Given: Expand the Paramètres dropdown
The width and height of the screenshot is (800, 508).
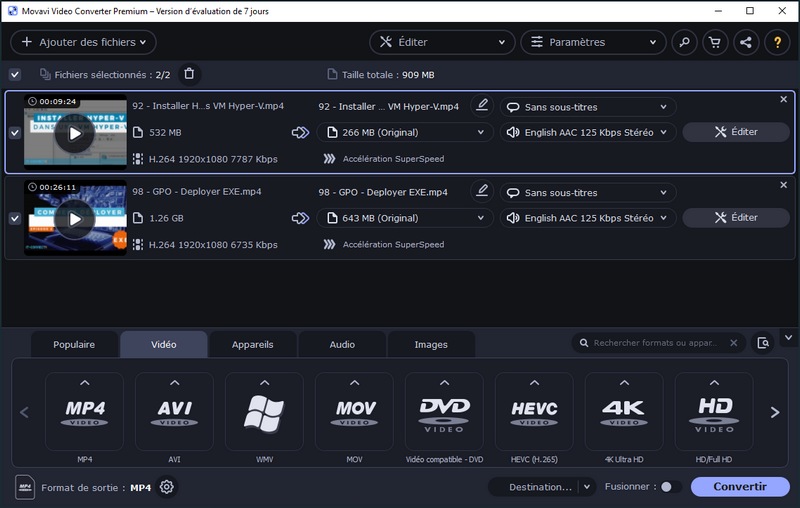Looking at the screenshot, I should tap(593, 42).
